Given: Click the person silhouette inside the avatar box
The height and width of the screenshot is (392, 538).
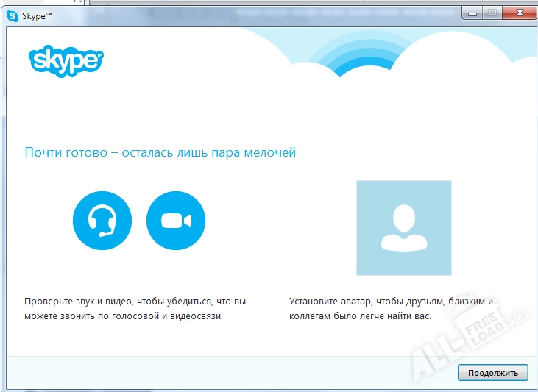Looking at the screenshot, I should pyautogui.click(x=403, y=229).
